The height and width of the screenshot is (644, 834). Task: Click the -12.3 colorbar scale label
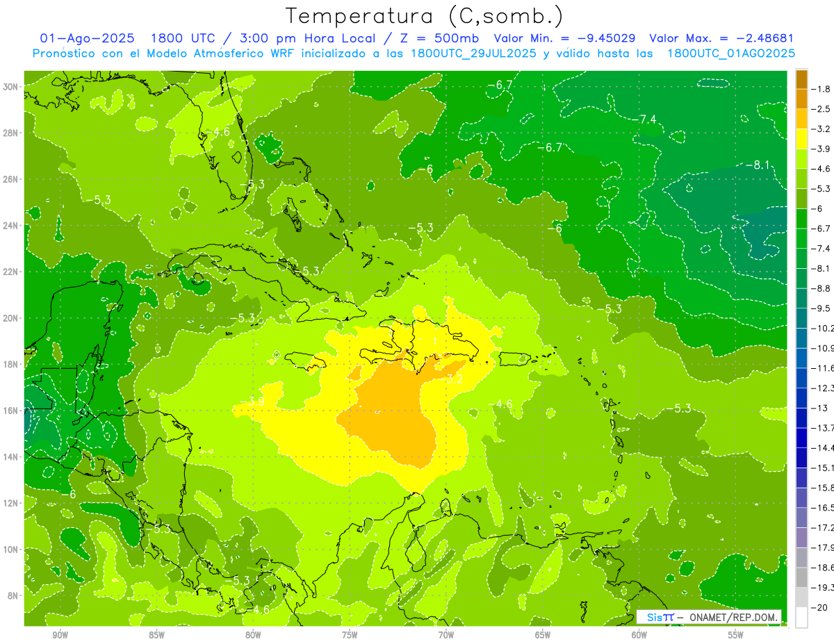coord(824,388)
